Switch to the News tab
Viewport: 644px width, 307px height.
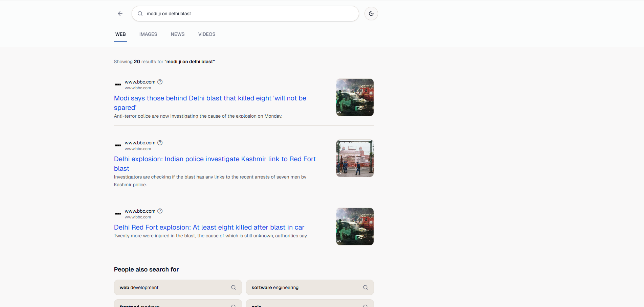click(x=178, y=34)
